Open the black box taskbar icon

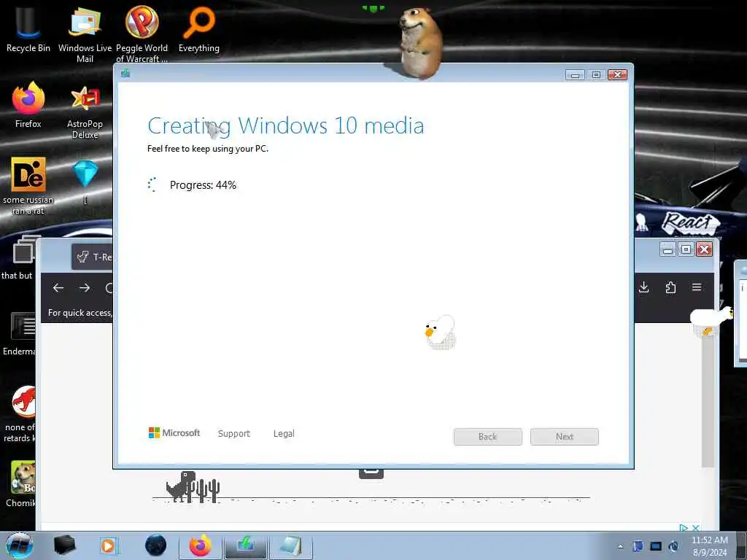(x=65, y=545)
